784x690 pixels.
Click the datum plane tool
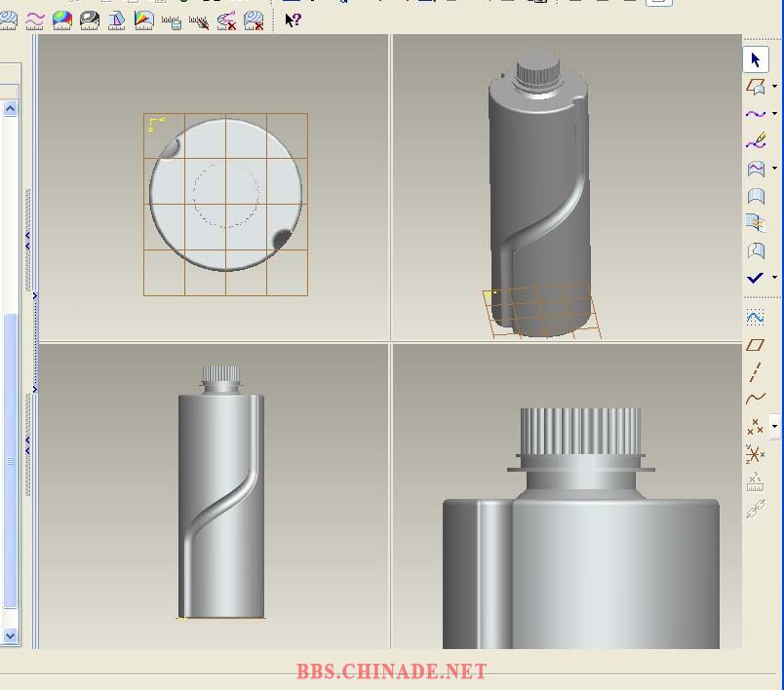756,345
